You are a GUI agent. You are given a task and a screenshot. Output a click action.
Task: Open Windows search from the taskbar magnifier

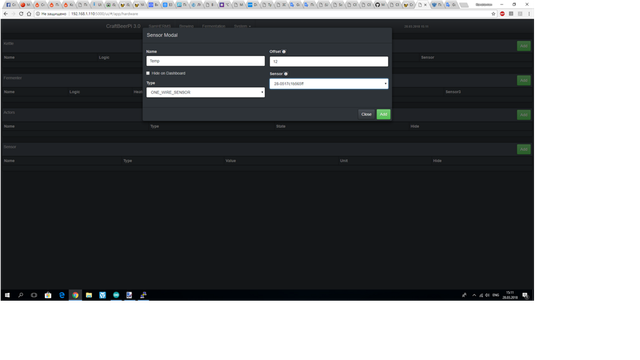pyautogui.click(x=20, y=295)
